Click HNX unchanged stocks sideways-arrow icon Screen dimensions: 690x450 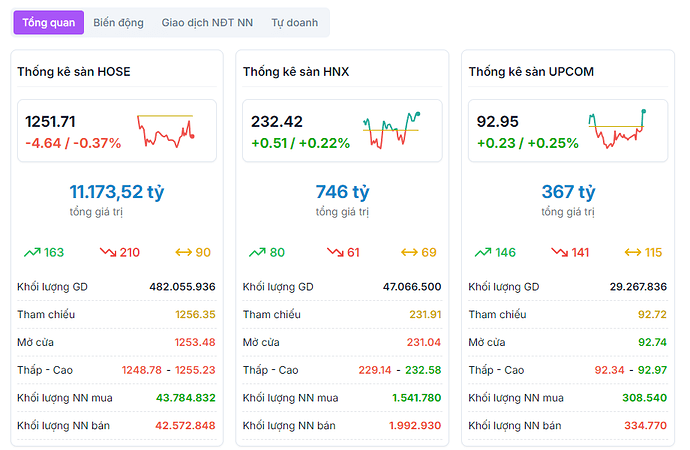[409, 252]
